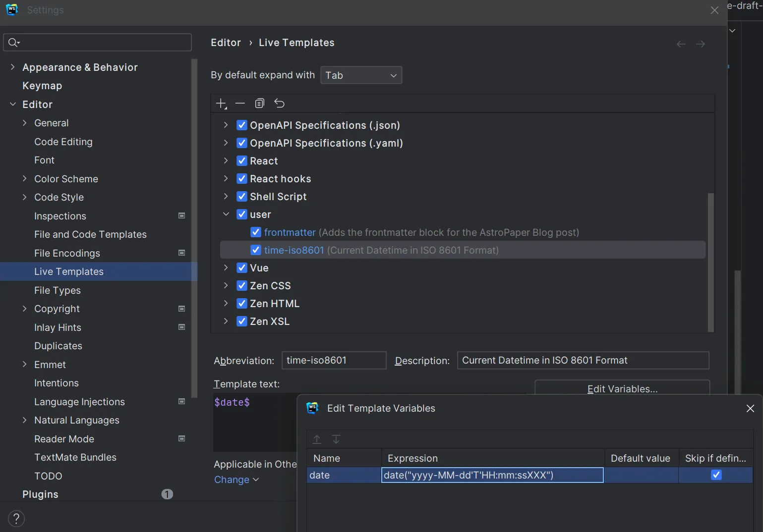Image resolution: width=763 pixels, height=532 pixels.
Task: Click Inspections project-scope icon
Action: (x=181, y=216)
